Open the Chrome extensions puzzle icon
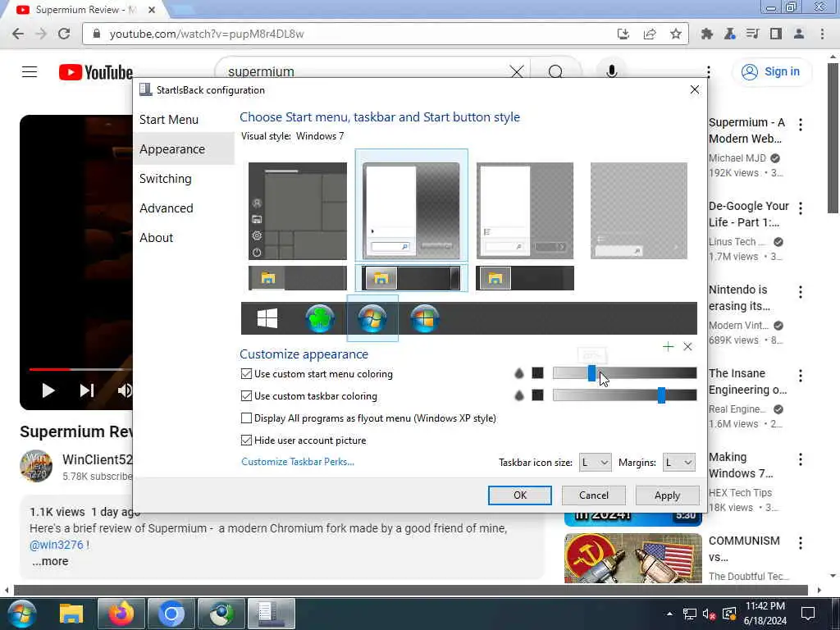The image size is (840, 630). (x=706, y=34)
